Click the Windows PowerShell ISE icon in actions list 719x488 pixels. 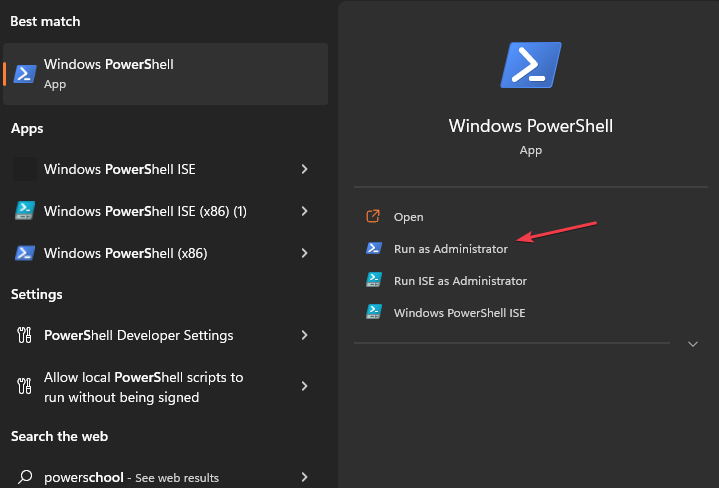tap(374, 312)
